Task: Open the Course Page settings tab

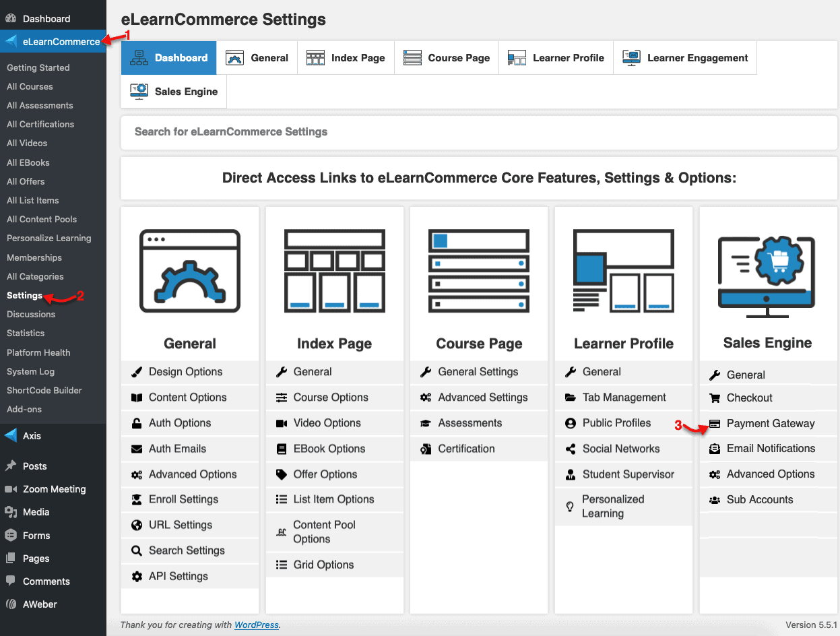Action: pos(447,58)
